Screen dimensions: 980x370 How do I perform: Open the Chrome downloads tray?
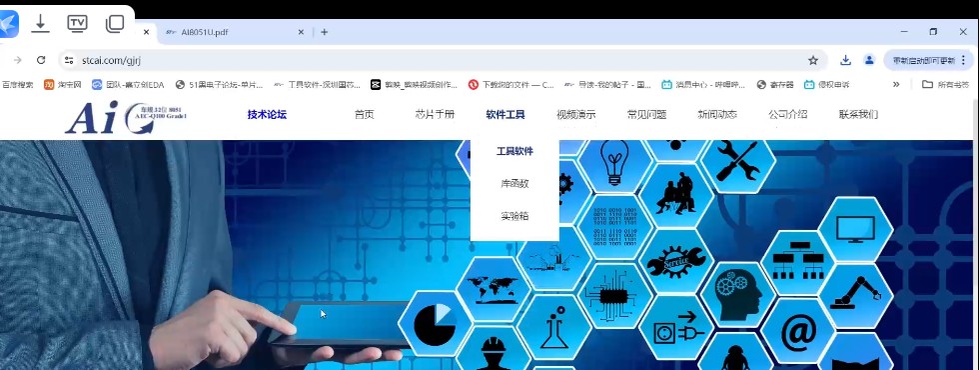tap(845, 60)
